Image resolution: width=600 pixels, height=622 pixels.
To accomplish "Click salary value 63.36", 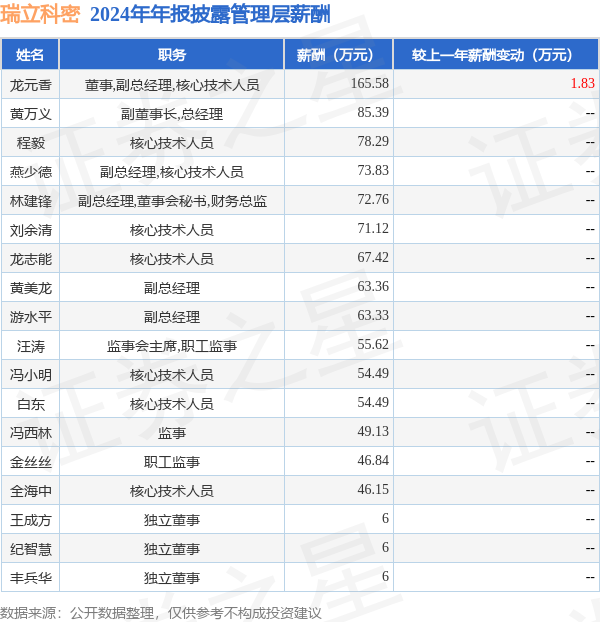I will point(373,286).
